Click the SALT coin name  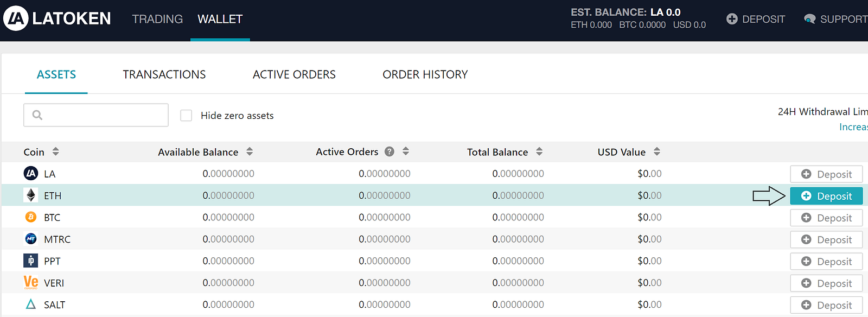[x=55, y=305]
